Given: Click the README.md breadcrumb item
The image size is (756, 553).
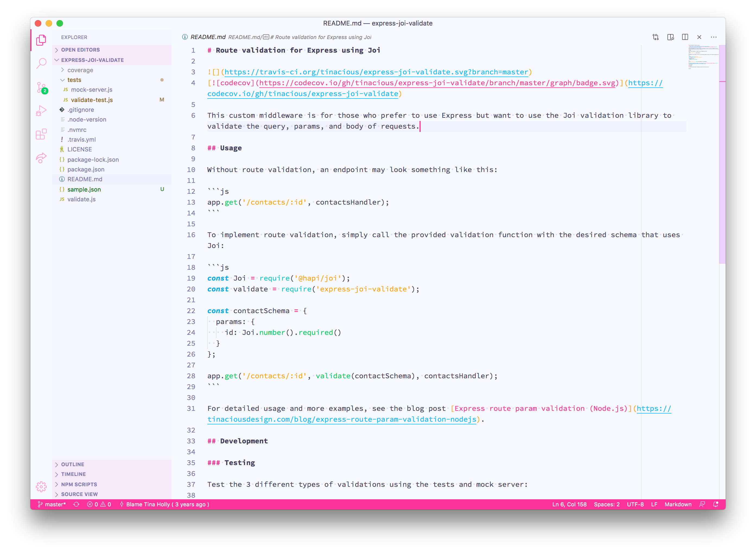Looking at the screenshot, I should point(244,37).
